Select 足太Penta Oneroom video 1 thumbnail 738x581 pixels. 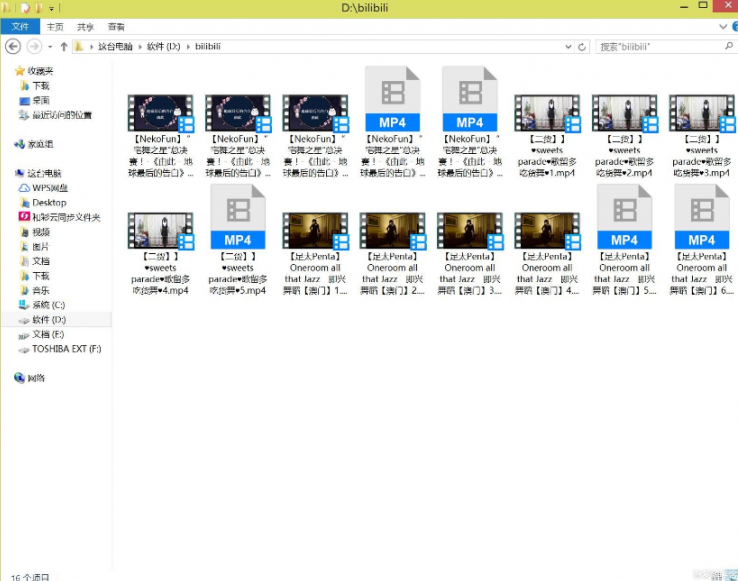point(315,231)
